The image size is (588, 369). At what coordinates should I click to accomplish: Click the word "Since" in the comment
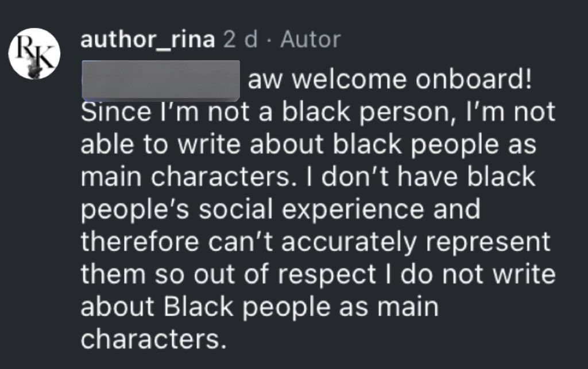[116, 112]
